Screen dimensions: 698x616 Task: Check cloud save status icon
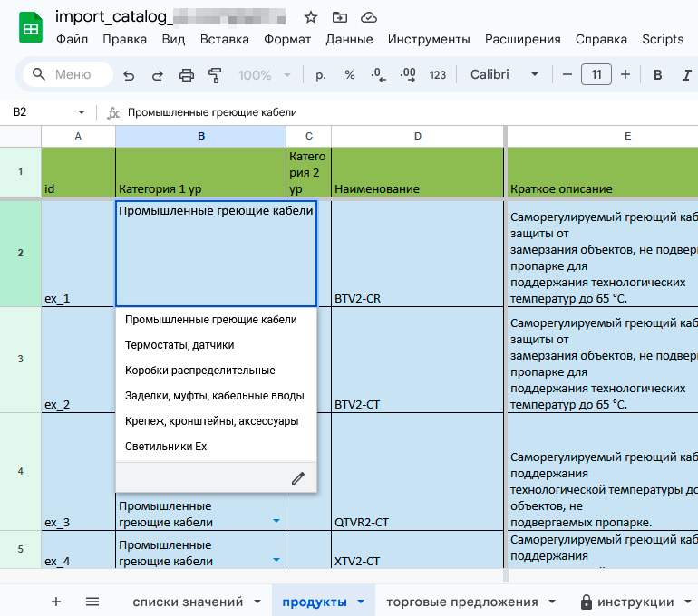click(369, 18)
